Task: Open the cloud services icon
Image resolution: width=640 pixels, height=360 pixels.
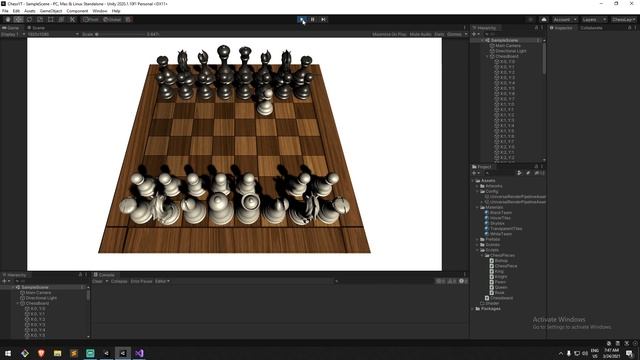Action: (544, 20)
